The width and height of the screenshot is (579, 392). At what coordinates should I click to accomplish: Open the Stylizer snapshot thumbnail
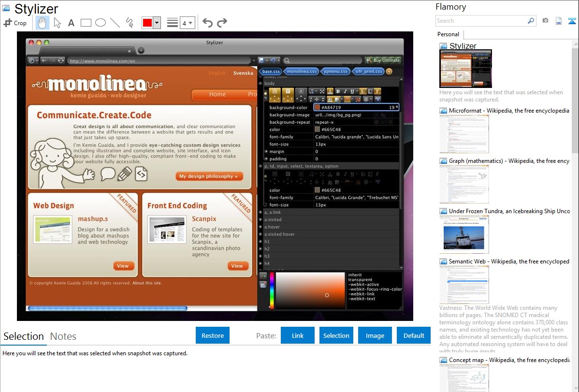(x=465, y=69)
